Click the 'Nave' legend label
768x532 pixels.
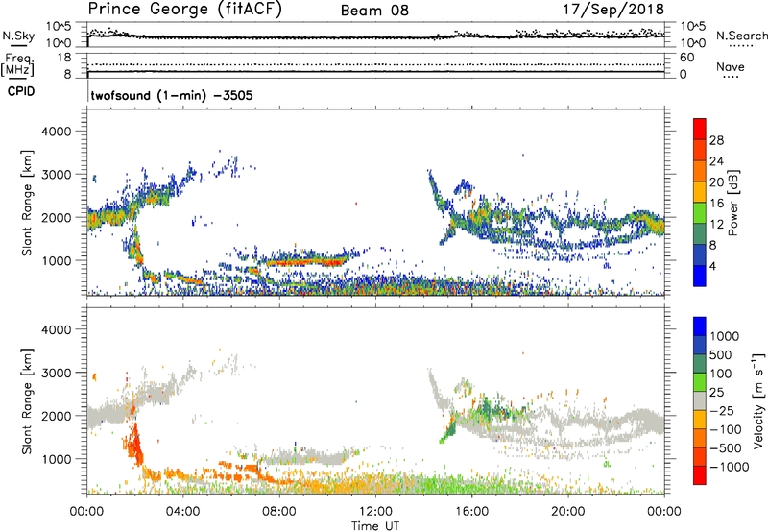(731, 66)
